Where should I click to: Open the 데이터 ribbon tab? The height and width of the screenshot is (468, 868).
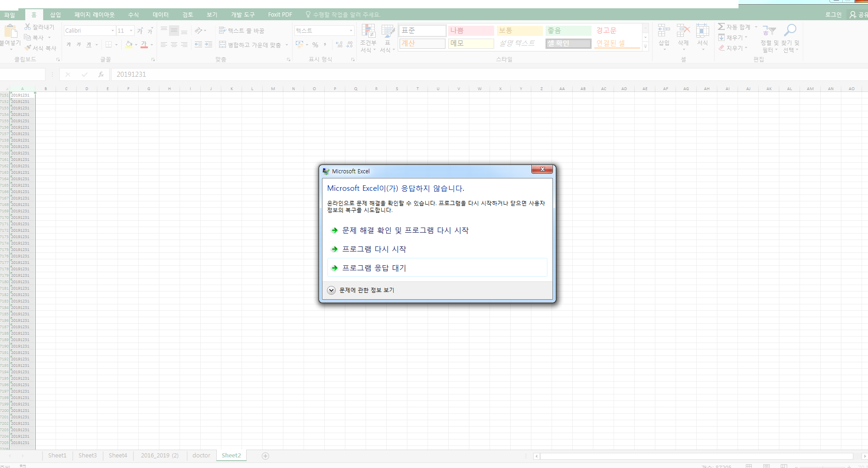pos(161,15)
